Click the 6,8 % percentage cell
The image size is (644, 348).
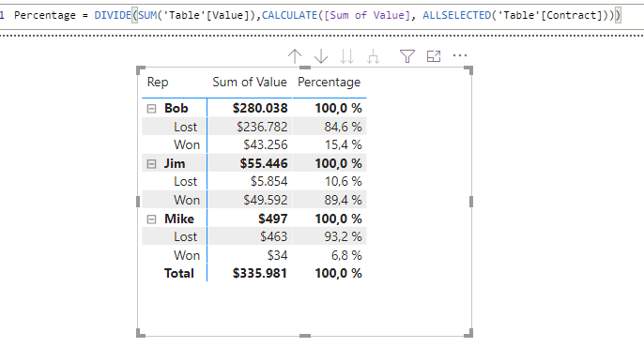click(x=346, y=255)
